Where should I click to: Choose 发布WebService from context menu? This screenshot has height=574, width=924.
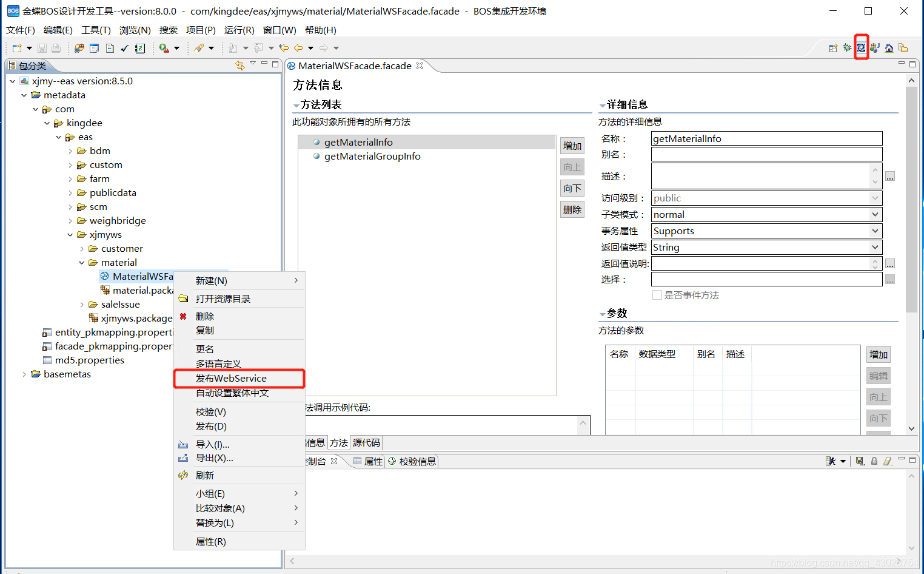coord(239,378)
